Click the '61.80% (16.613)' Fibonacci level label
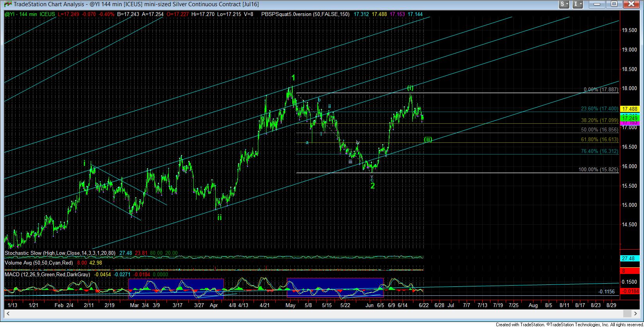 600,139
